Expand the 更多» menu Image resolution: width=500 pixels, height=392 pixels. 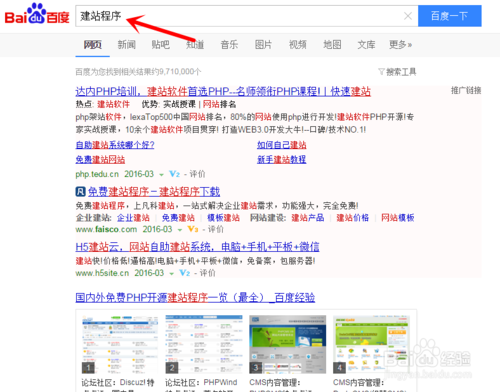point(400,44)
